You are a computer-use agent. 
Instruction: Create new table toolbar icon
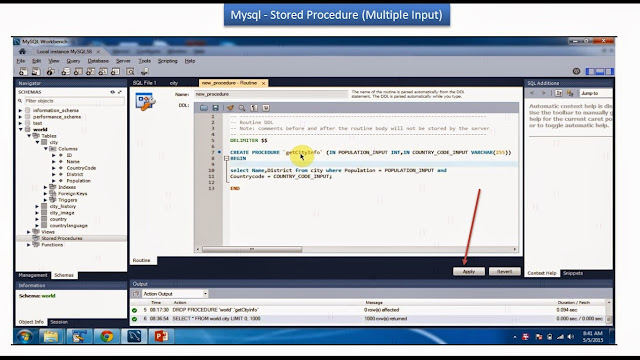click(x=78, y=71)
